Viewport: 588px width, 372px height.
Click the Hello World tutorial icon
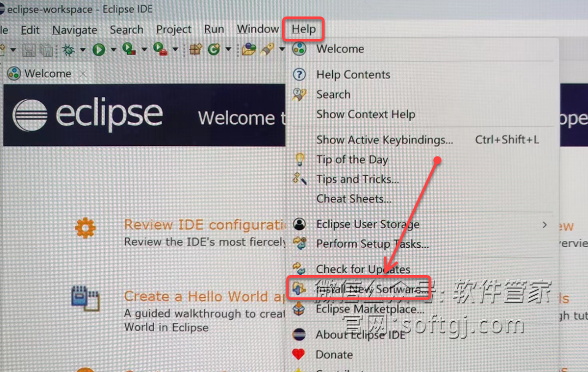coord(85,299)
